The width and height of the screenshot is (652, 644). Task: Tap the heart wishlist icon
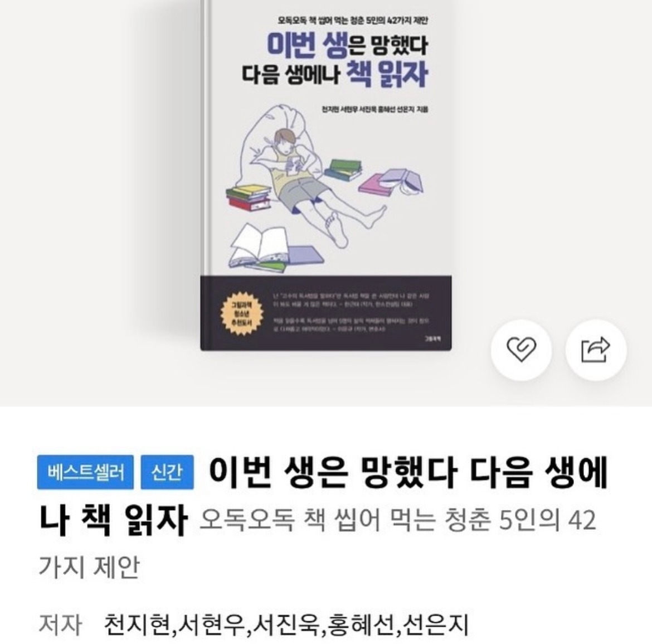click(521, 350)
